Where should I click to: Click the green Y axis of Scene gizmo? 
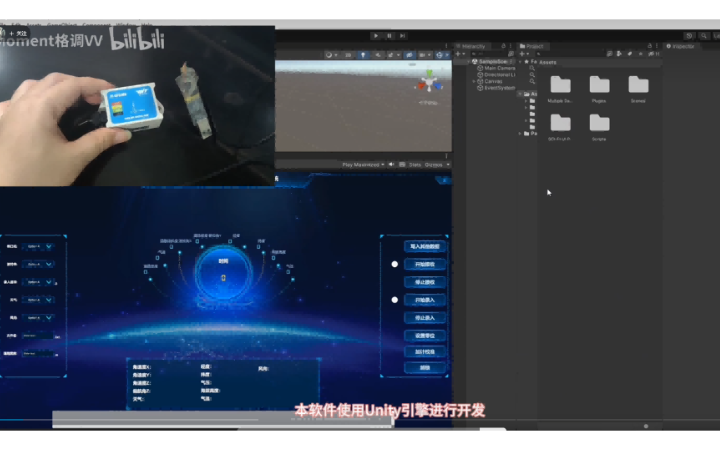pos(429,73)
